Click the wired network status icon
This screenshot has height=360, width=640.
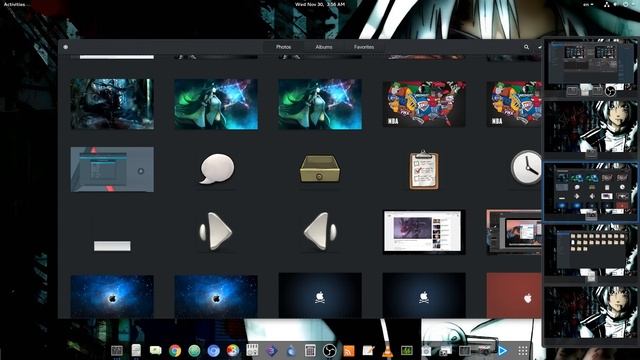click(x=607, y=4)
